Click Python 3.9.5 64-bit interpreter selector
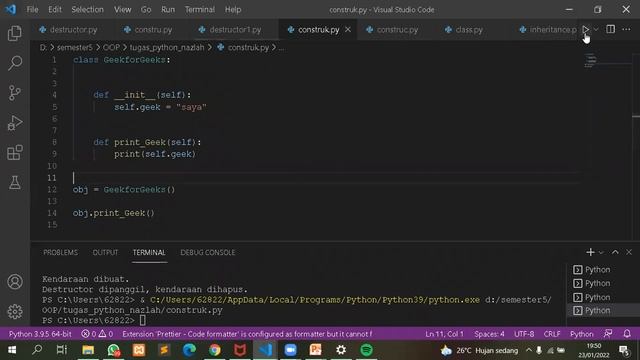 coord(40,334)
